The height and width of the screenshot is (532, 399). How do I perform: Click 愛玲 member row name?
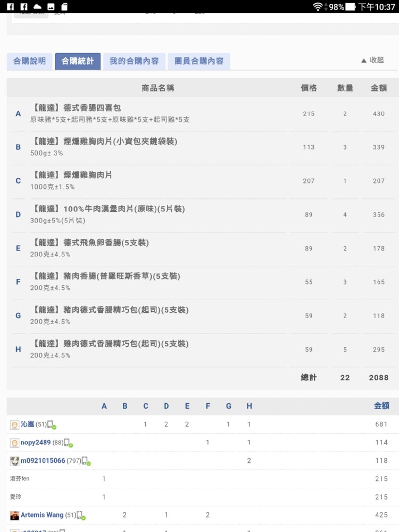[15, 497]
